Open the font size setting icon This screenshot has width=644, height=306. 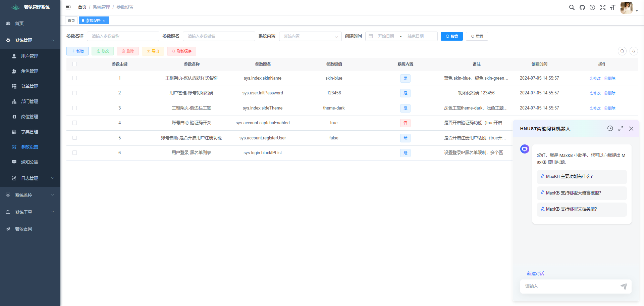click(x=612, y=7)
